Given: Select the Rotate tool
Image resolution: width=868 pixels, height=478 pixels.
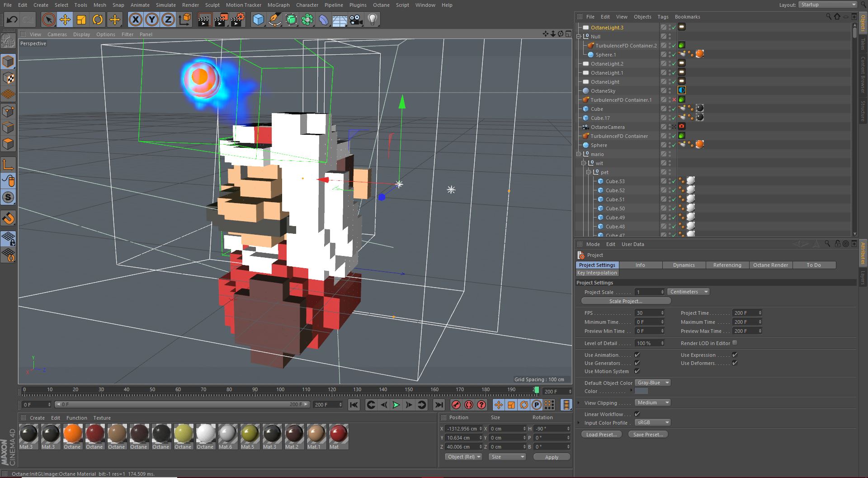Looking at the screenshot, I should pos(98,19).
